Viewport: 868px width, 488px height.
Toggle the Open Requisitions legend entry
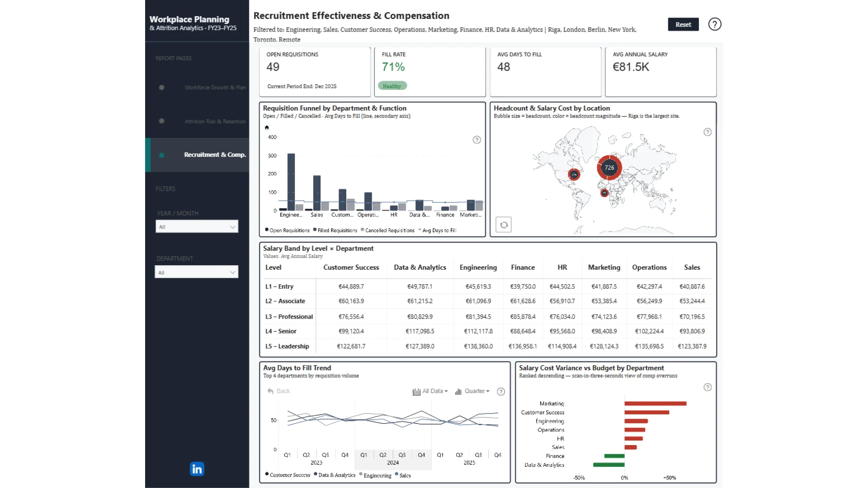(288, 230)
